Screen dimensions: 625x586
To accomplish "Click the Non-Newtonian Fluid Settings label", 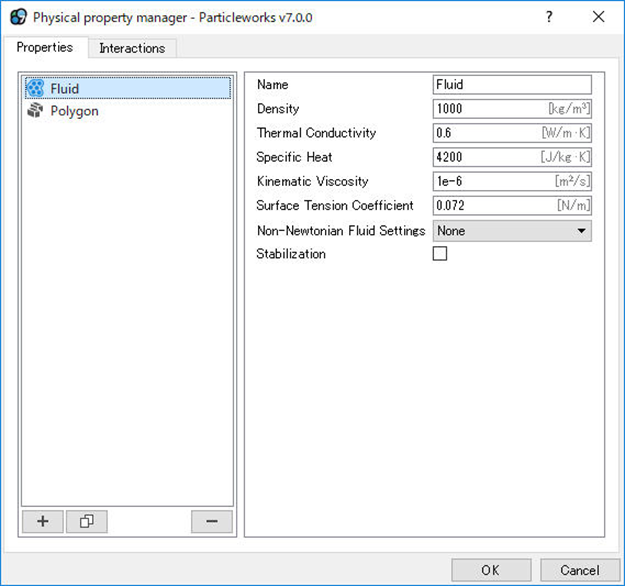I will tap(341, 230).
